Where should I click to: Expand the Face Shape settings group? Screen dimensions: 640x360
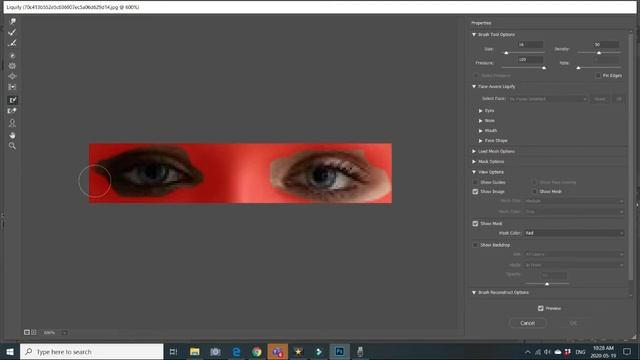[480, 140]
